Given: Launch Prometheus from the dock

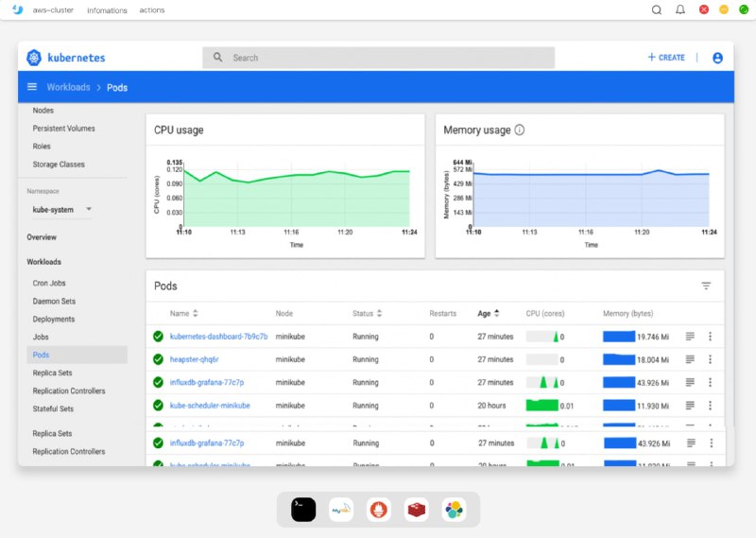Looking at the screenshot, I should pyautogui.click(x=379, y=510).
